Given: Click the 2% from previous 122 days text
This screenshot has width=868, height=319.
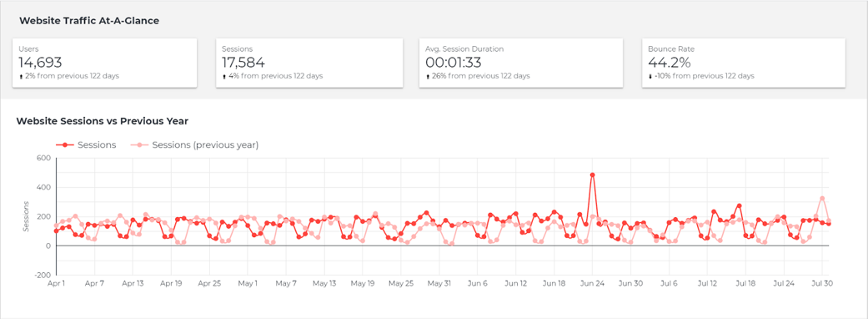Looking at the screenshot, I should (x=72, y=76).
